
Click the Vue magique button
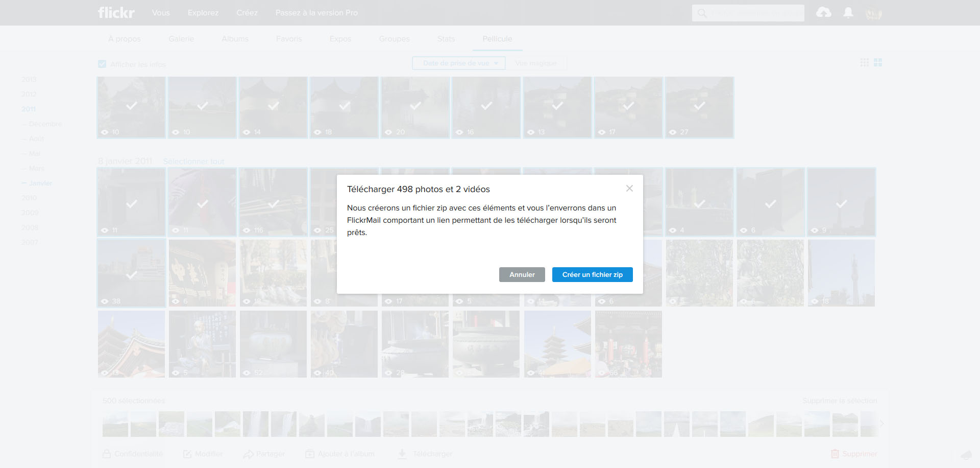(536, 63)
